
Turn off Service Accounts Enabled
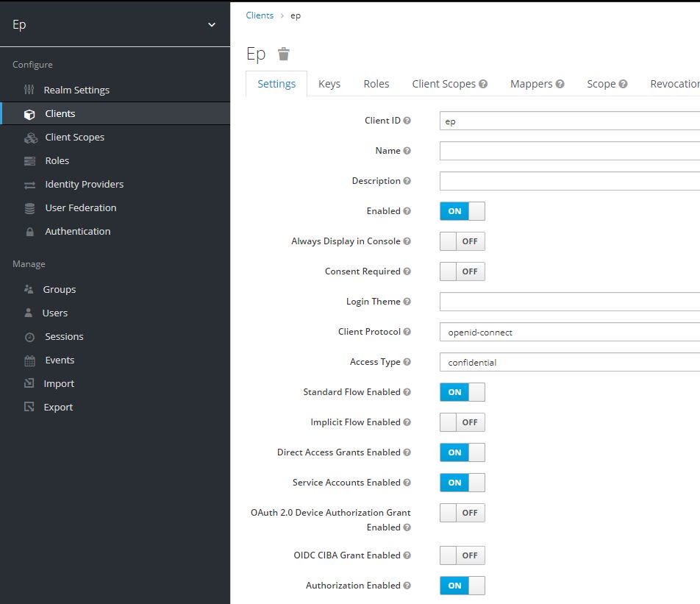click(x=462, y=483)
